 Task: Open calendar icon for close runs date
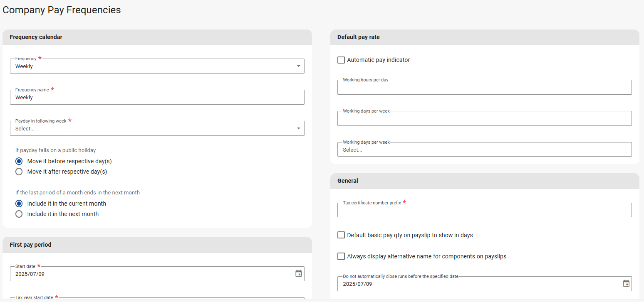pos(626,284)
